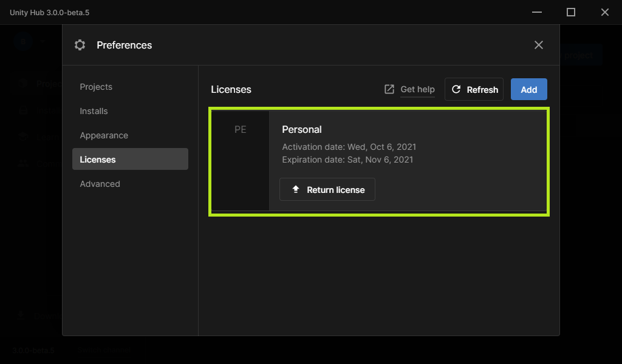Open the Installs preferences section
622x364 pixels.
94,111
